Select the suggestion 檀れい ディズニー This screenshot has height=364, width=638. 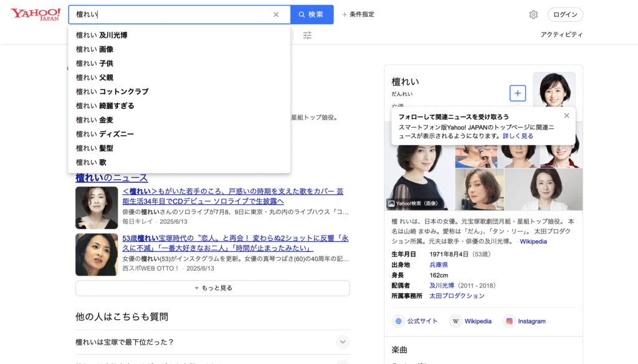coord(179,134)
